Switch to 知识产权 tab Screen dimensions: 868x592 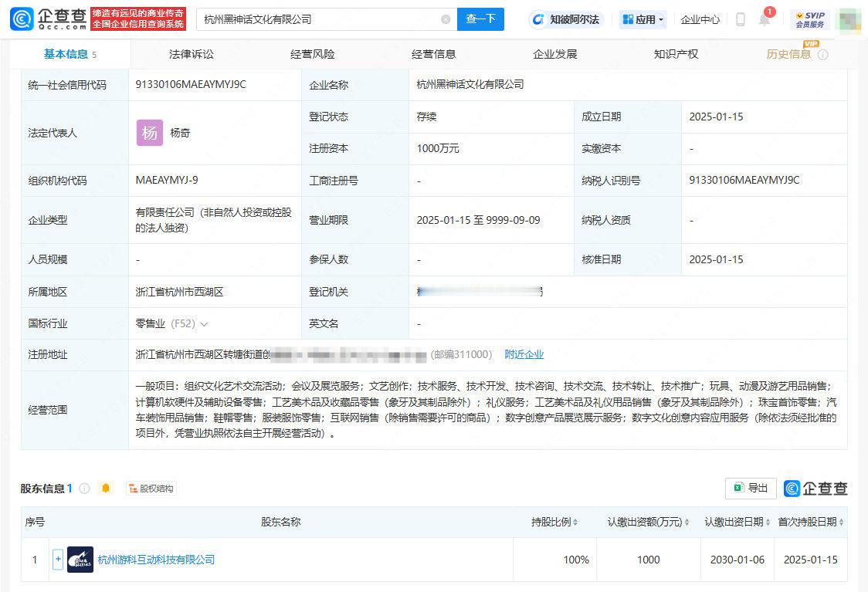click(x=676, y=54)
